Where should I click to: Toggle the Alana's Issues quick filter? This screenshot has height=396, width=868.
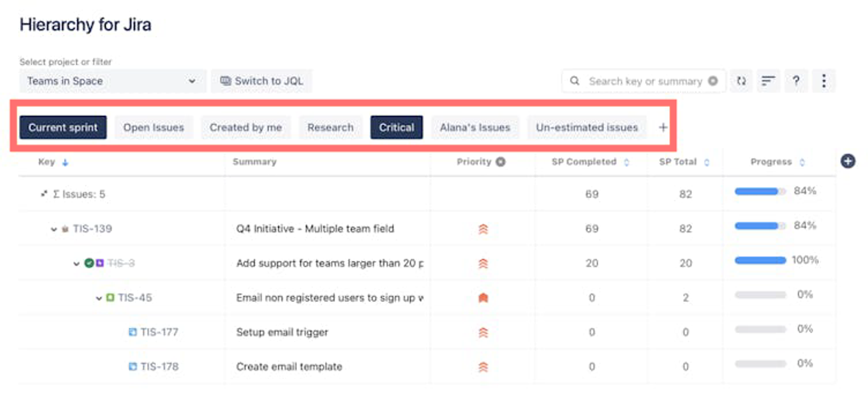coord(475,128)
